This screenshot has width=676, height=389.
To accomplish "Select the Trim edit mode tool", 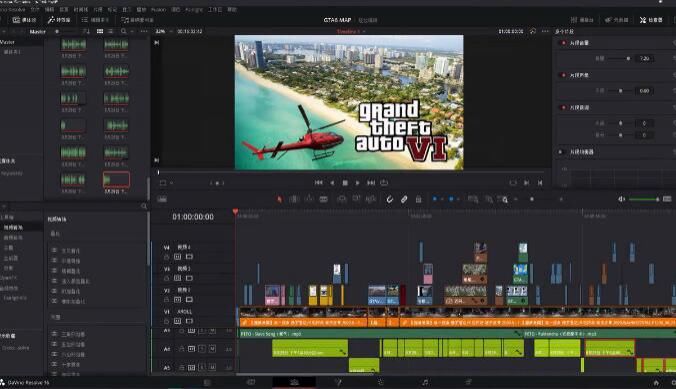I will click(294, 199).
